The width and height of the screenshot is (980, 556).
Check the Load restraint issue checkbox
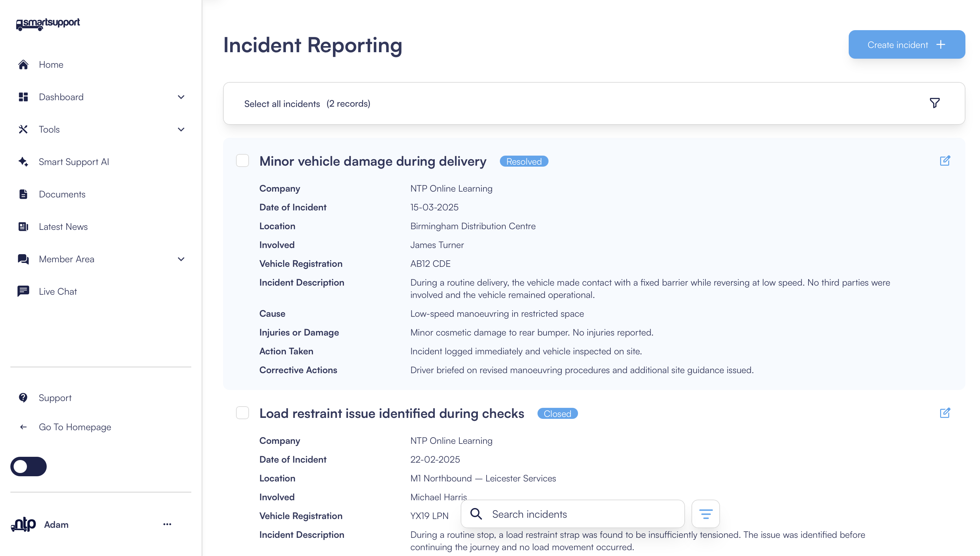point(242,413)
